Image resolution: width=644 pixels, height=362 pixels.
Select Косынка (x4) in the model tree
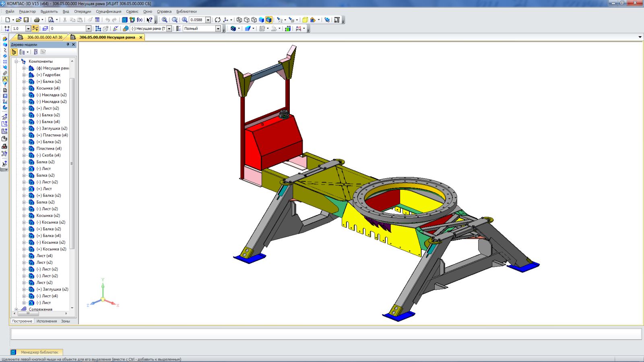click(x=48, y=88)
